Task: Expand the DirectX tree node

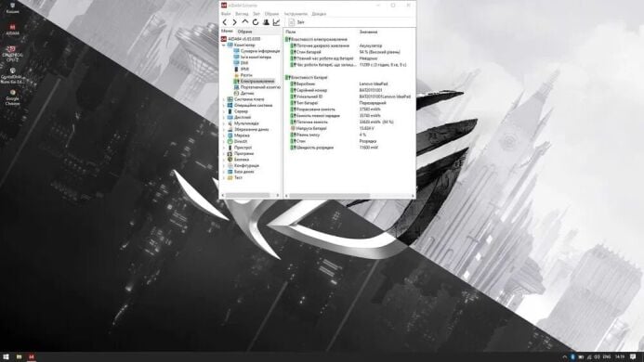Action: click(x=224, y=141)
